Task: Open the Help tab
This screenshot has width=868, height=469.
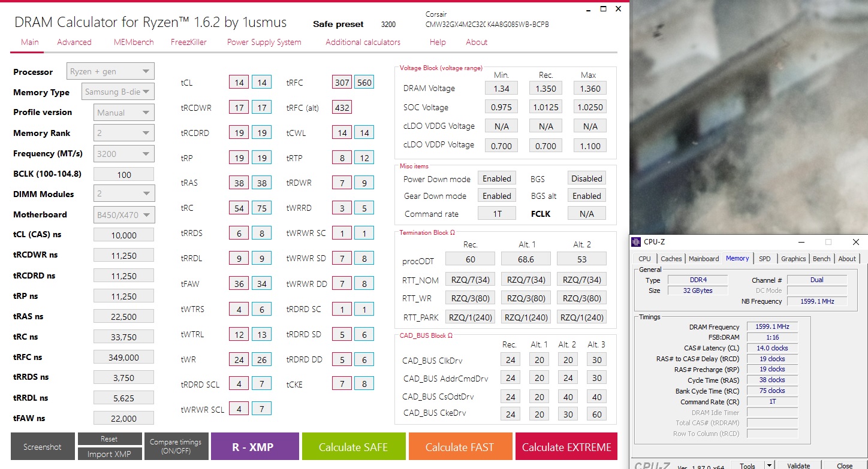Action: point(438,42)
